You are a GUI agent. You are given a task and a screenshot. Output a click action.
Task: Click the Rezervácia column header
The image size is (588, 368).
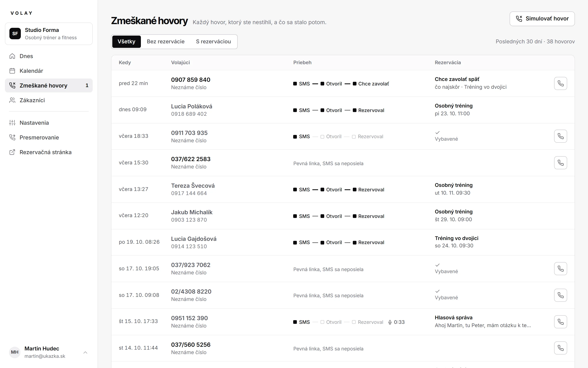pyautogui.click(x=448, y=63)
